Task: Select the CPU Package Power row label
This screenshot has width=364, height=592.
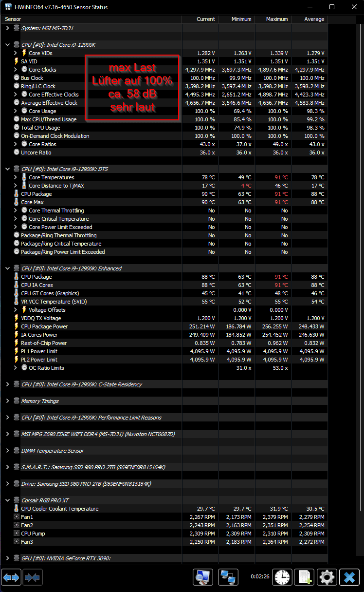Action: 44,326
